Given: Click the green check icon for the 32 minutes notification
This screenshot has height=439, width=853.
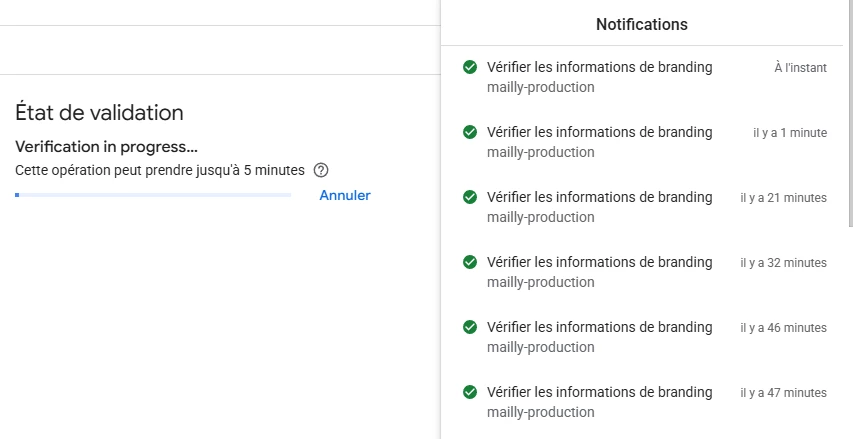Looking at the screenshot, I should click(469, 262).
